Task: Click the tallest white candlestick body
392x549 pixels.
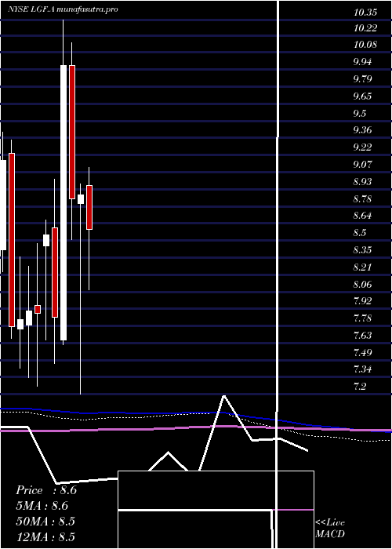Action: [x=64, y=202]
